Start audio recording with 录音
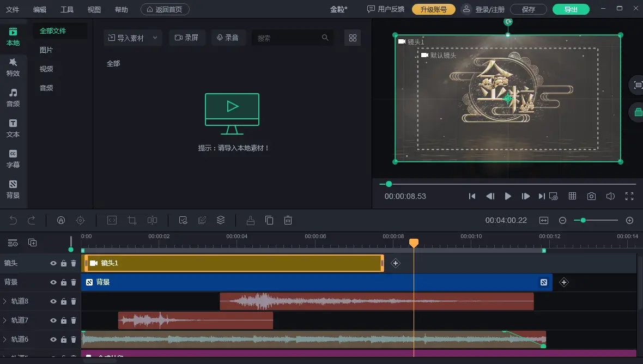643x364 pixels. 228,38
